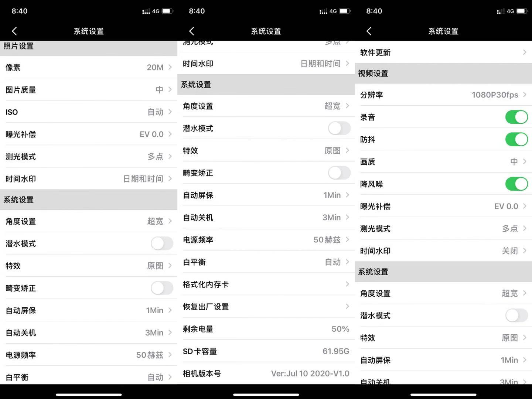Toggle 畸变矫正 switch on left screen

coord(162,288)
